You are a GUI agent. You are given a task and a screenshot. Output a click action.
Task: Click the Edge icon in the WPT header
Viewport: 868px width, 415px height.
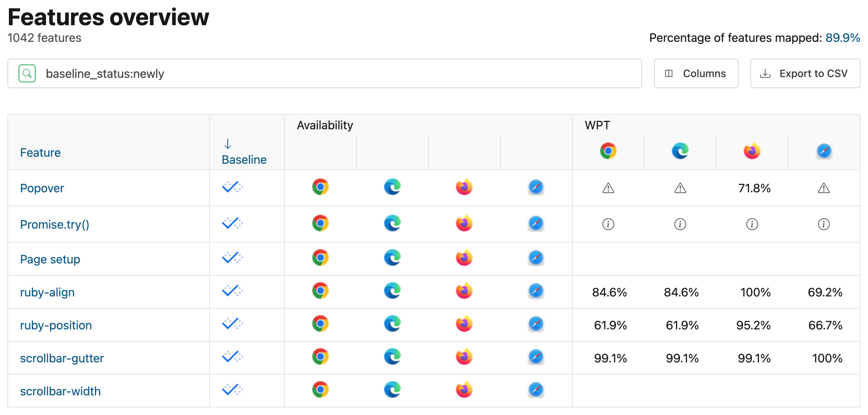[x=680, y=150]
